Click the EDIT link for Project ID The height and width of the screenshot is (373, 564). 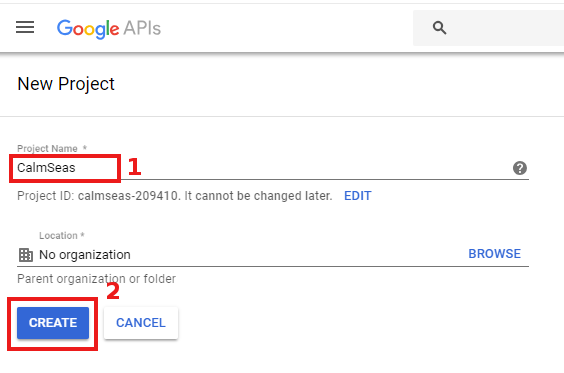(x=358, y=196)
